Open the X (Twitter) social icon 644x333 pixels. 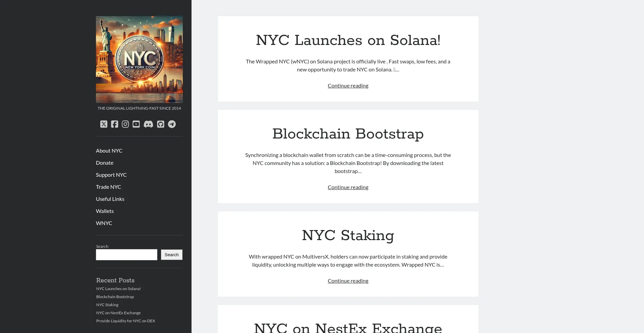click(104, 124)
